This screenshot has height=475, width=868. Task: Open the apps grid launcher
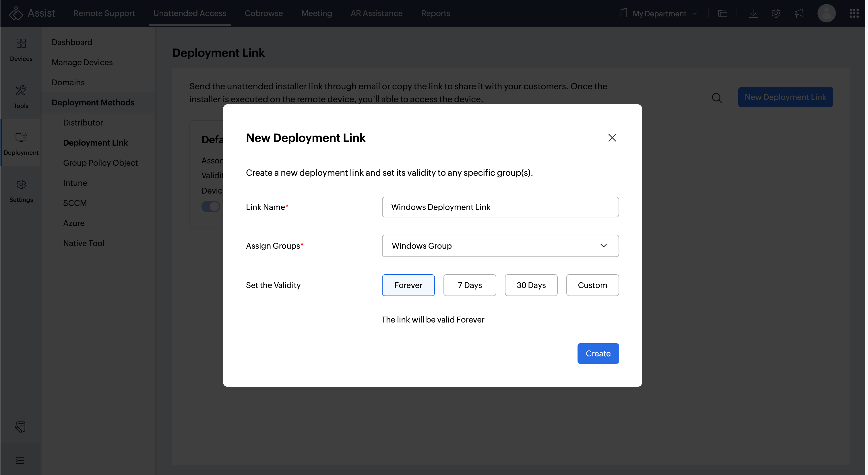[854, 13]
